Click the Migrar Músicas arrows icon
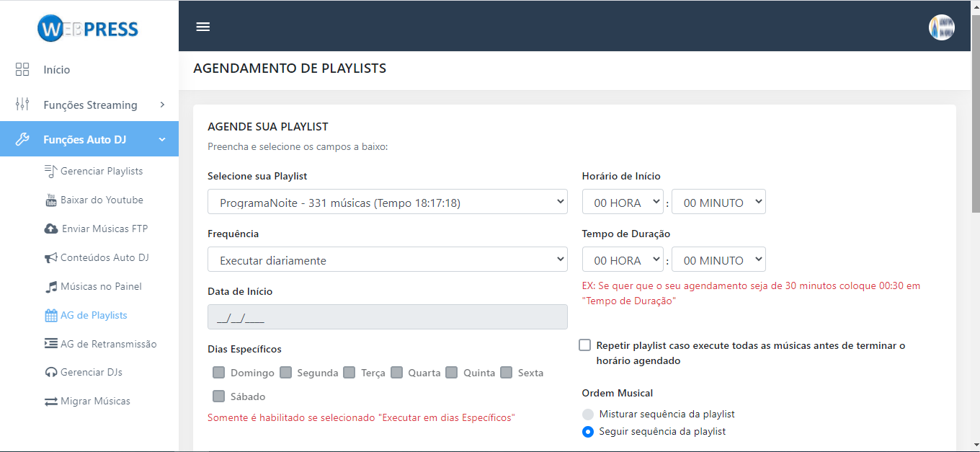Screen dimensions: 980x452 click(x=51, y=402)
